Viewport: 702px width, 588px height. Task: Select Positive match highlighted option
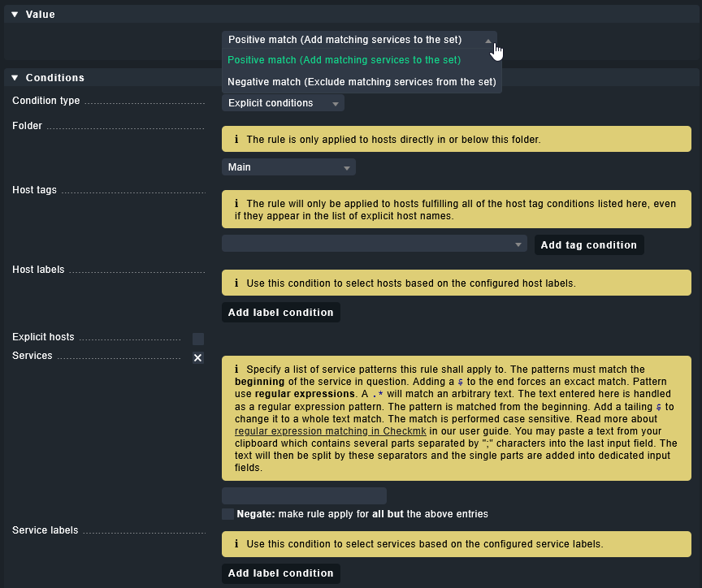point(344,60)
